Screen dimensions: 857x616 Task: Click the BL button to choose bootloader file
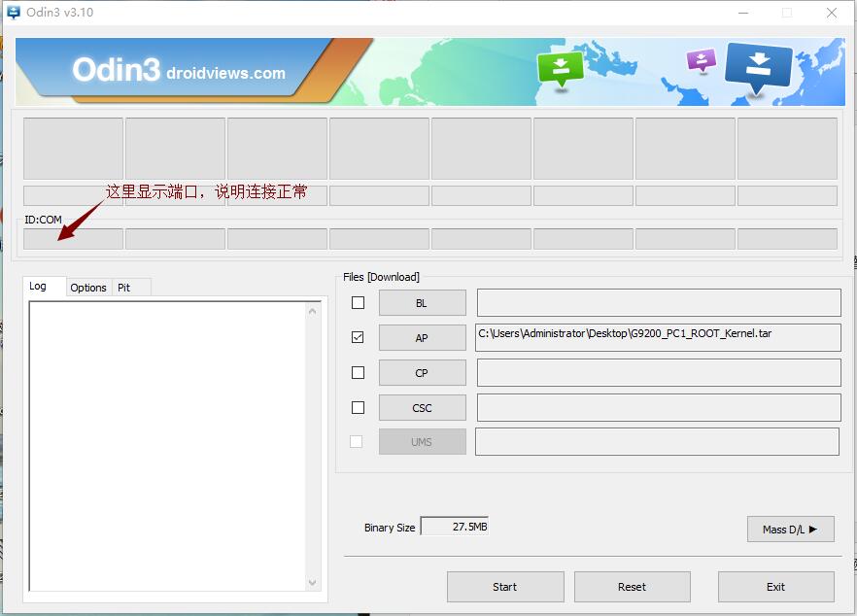(423, 303)
